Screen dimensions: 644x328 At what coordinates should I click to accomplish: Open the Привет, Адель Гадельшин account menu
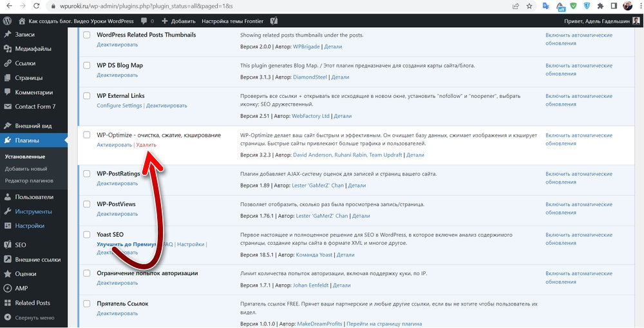602,21
